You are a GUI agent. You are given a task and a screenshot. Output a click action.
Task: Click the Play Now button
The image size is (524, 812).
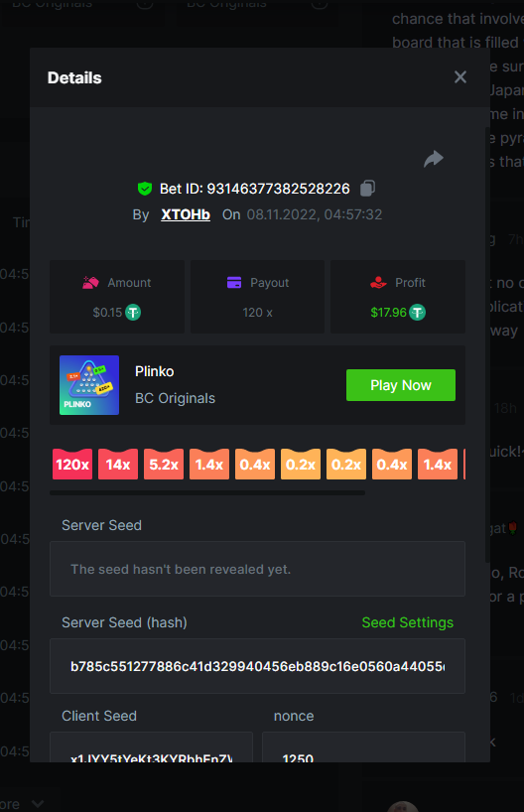(x=401, y=385)
